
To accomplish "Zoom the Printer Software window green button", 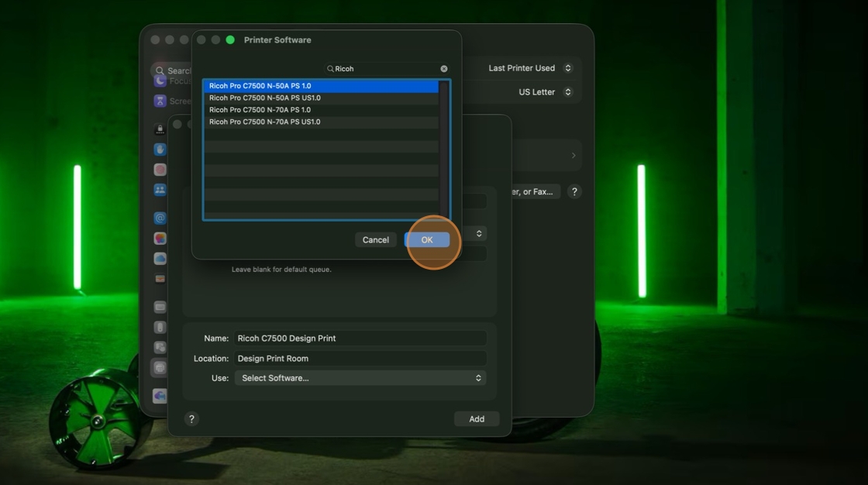I will coord(230,40).
